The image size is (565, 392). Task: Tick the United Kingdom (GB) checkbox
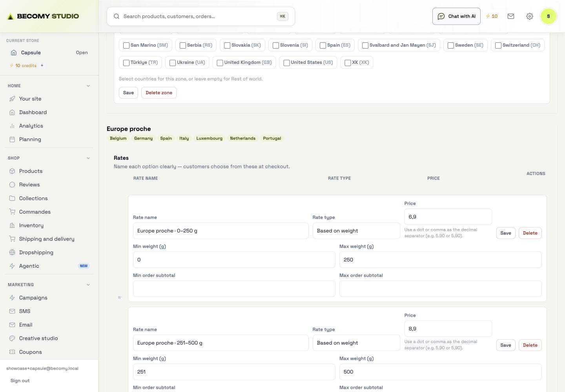click(x=220, y=63)
